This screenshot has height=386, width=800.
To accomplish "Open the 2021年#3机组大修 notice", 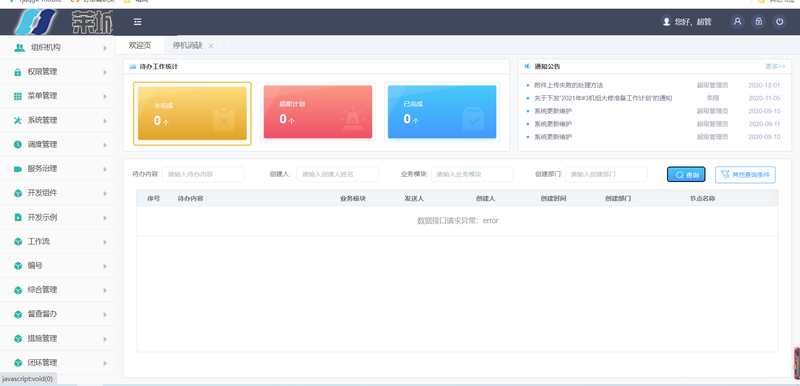I will coord(603,98).
